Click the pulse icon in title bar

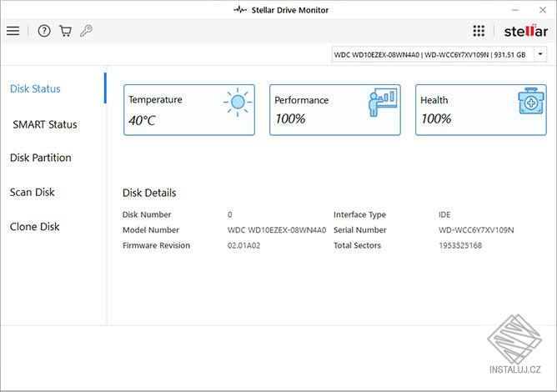tap(240, 10)
